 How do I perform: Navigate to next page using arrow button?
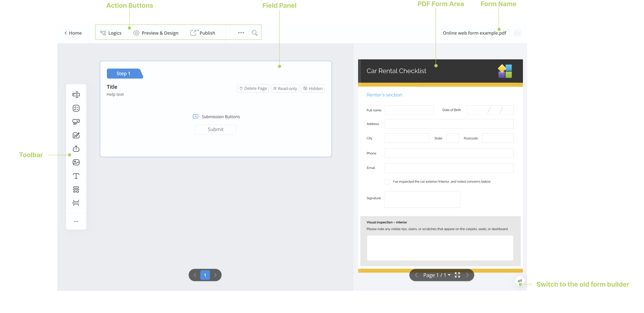pos(215,275)
